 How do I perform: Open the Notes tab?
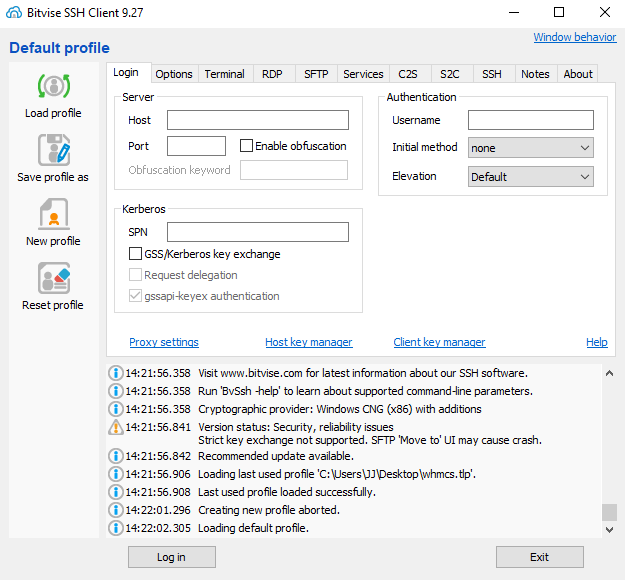(535, 74)
